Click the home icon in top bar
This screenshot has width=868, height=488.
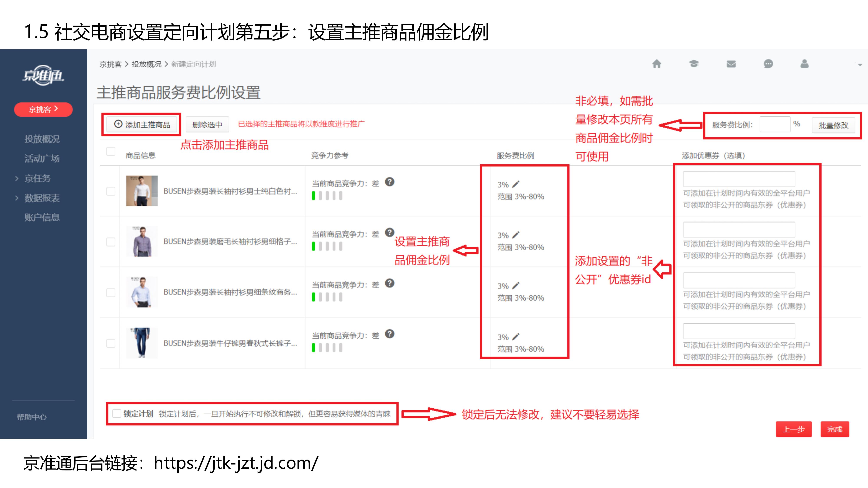click(656, 64)
